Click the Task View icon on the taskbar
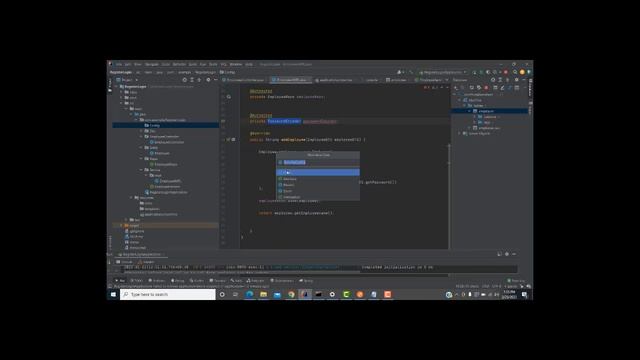The image size is (640, 360). tap(236, 294)
